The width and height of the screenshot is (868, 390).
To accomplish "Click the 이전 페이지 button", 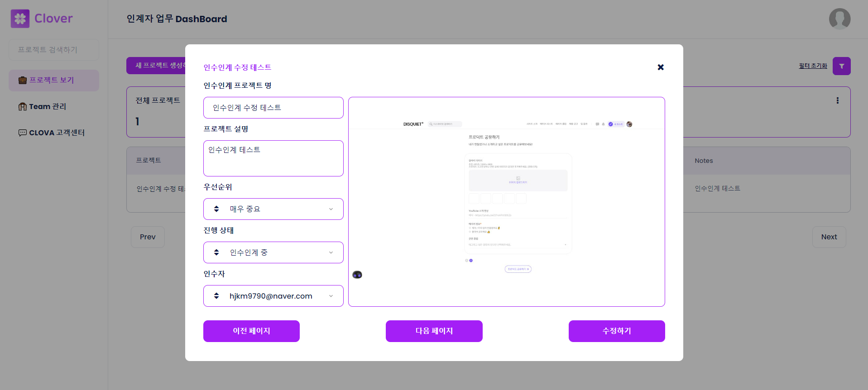I will coord(251,331).
